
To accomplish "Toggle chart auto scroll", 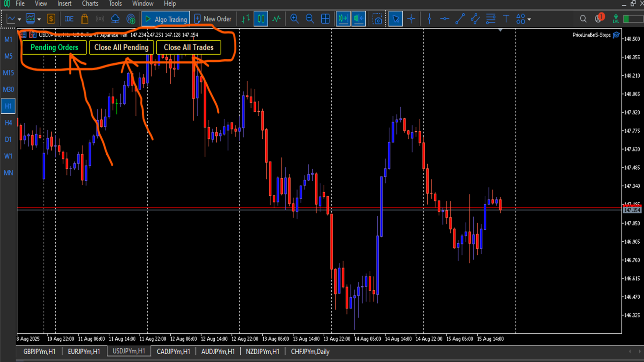I will pos(343,19).
